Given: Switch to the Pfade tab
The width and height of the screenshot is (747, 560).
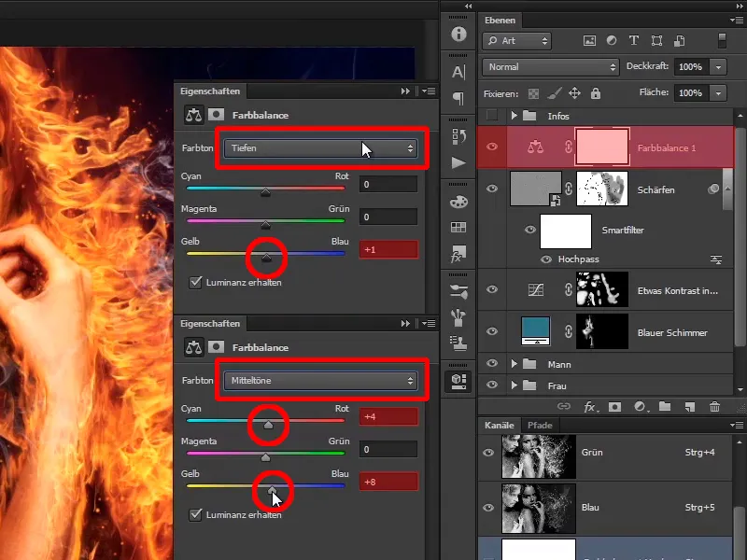Looking at the screenshot, I should pyautogui.click(x=540, y=426).
